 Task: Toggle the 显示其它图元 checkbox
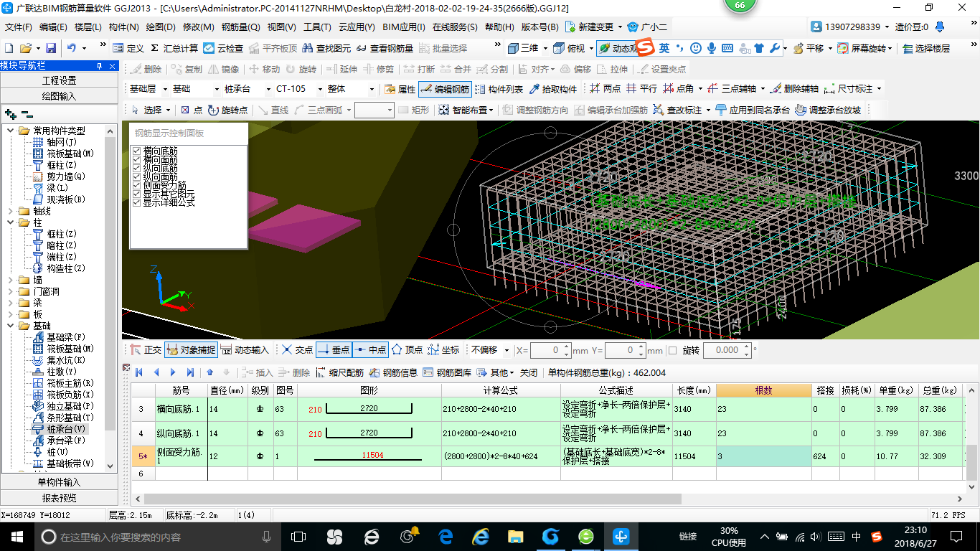[x=137, y=194]
